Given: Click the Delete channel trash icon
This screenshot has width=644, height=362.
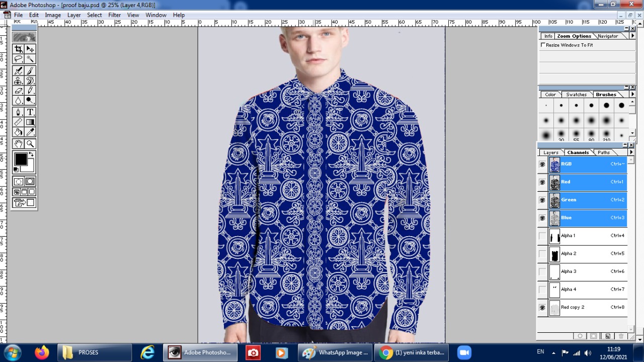Looking at the screenshot, I should click(x=621, y=336).
